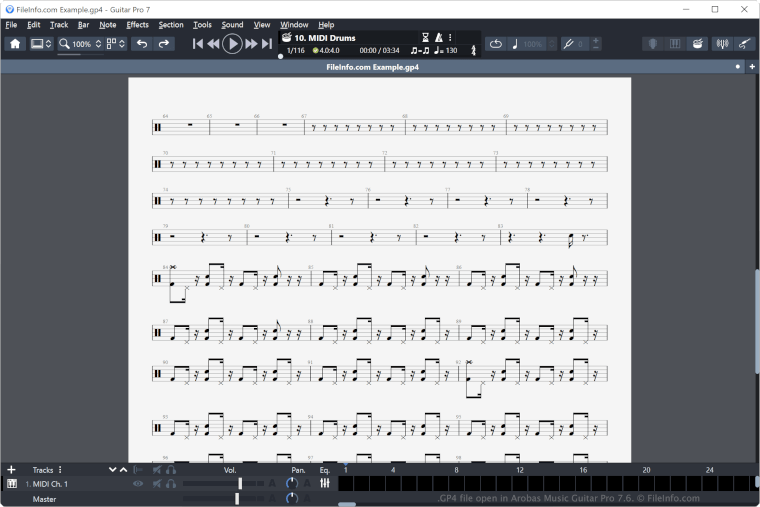
Task: Go to the Home screen icon
Action: tap(15, 44)
